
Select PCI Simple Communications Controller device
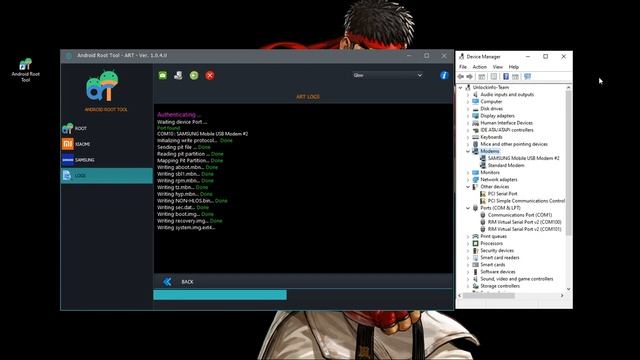point(526,201)
